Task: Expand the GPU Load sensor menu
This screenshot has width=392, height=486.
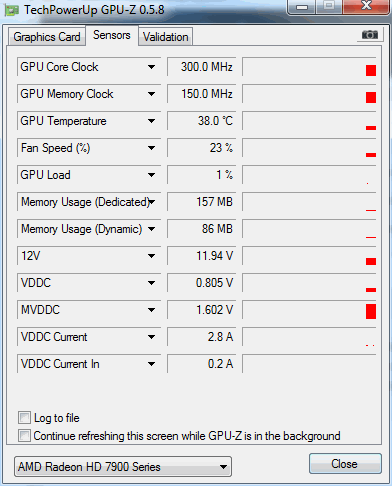Action: (x=151, y=175)
